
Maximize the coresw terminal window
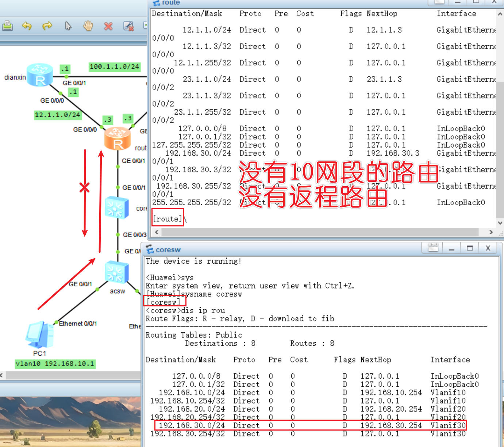(470, 248)
